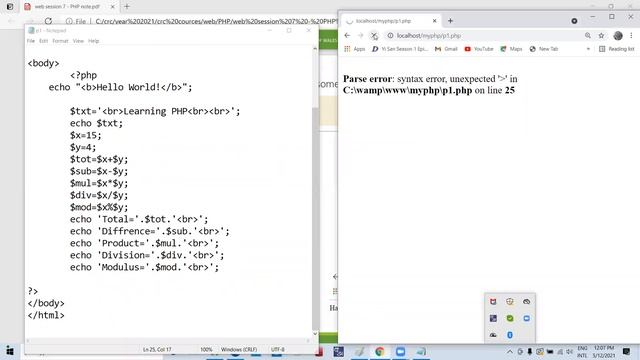This screenshot has width=640, height=360.
Task: Reload the PDF page in background browser
Action: (48, 21)
